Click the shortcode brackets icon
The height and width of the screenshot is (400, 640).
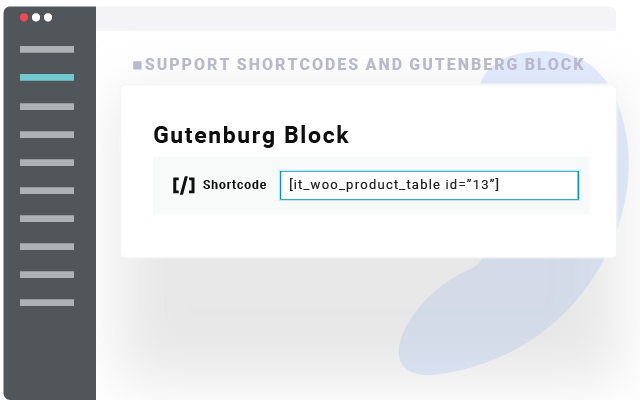point(184,185)
